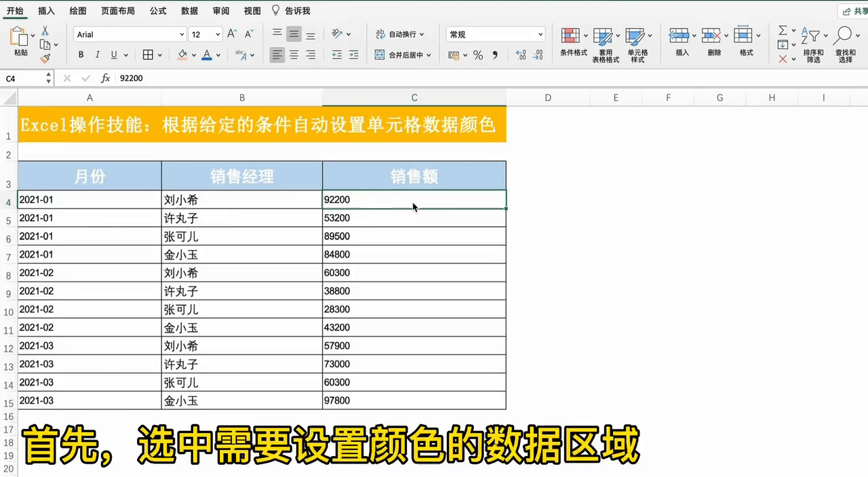Click the percent style icon
The image size is (868, 477).
[x=478, y=55]
